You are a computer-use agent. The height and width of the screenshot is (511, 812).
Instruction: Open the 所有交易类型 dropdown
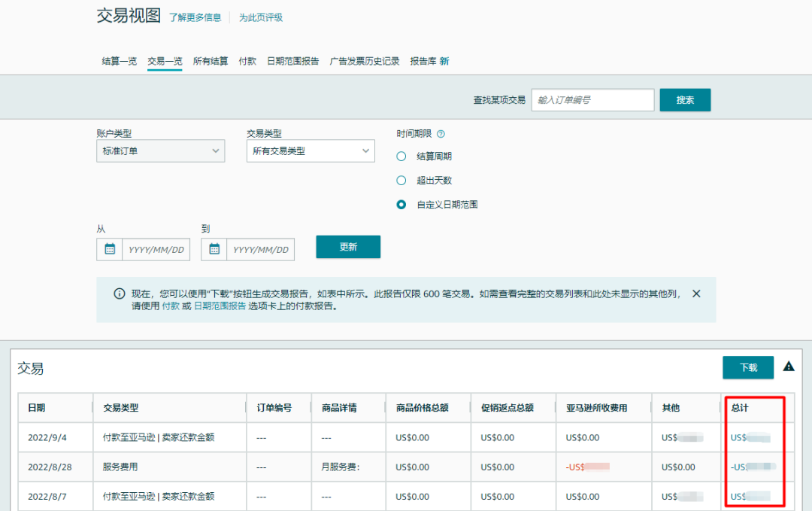(x=310, y=151)
